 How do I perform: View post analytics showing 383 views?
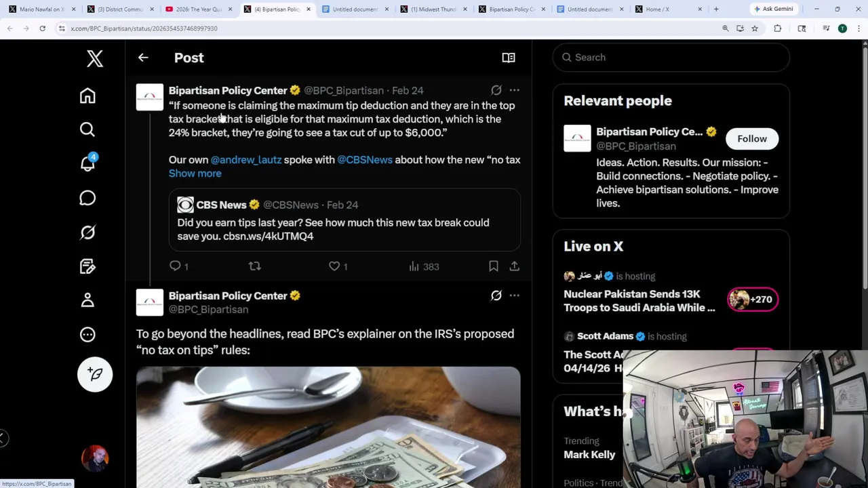click(424, 266)
